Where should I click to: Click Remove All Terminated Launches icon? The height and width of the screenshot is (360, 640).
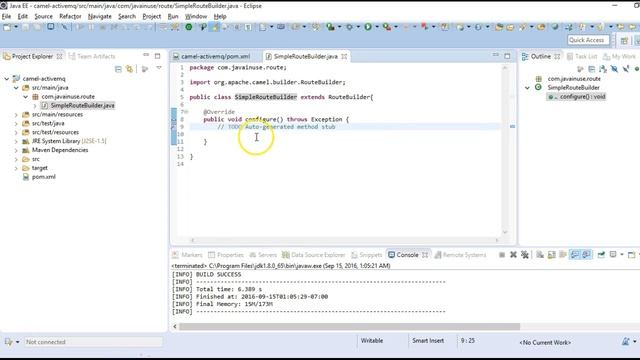524,255
